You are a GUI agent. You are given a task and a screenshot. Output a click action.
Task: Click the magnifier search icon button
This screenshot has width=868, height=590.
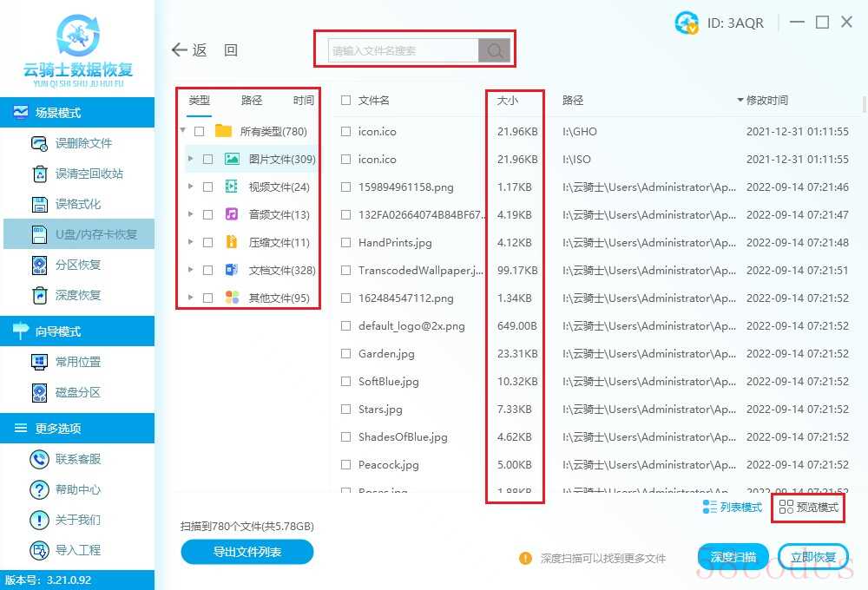[495, 51]
